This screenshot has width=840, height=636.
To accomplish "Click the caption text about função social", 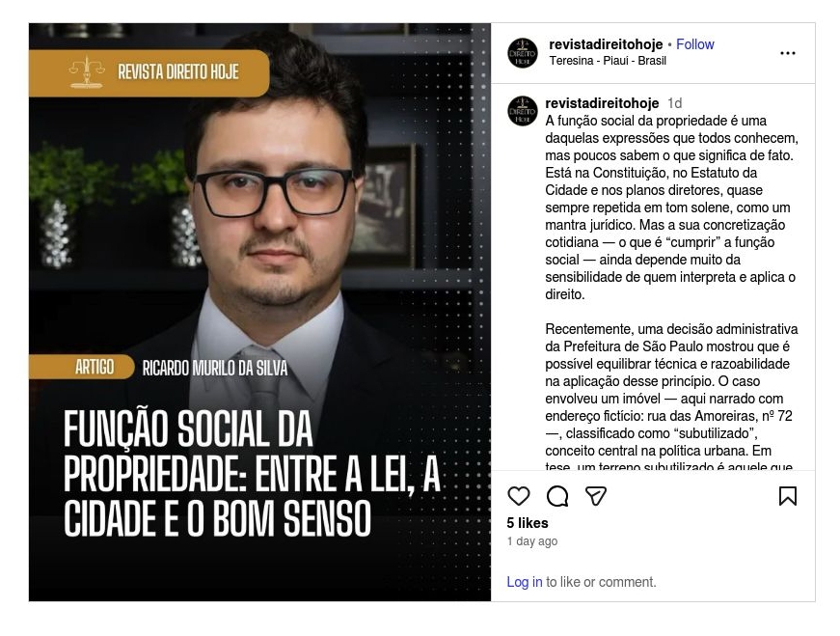I will coord(671,207).
